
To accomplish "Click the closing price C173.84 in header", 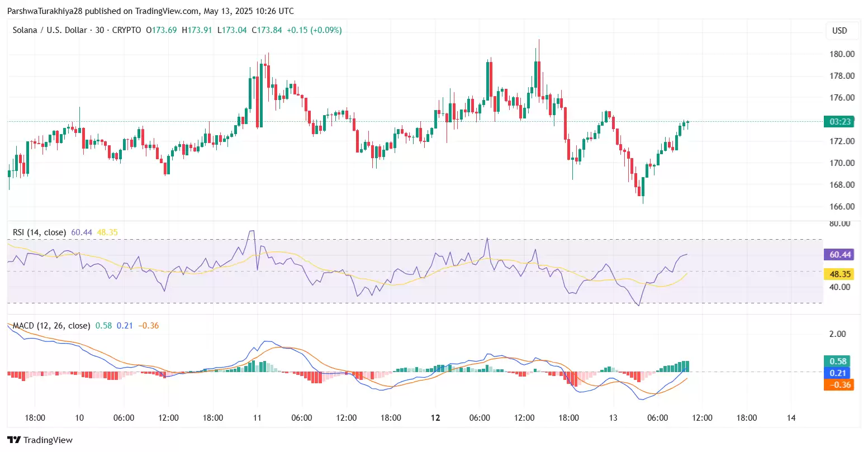I will [x=267, y=30].
